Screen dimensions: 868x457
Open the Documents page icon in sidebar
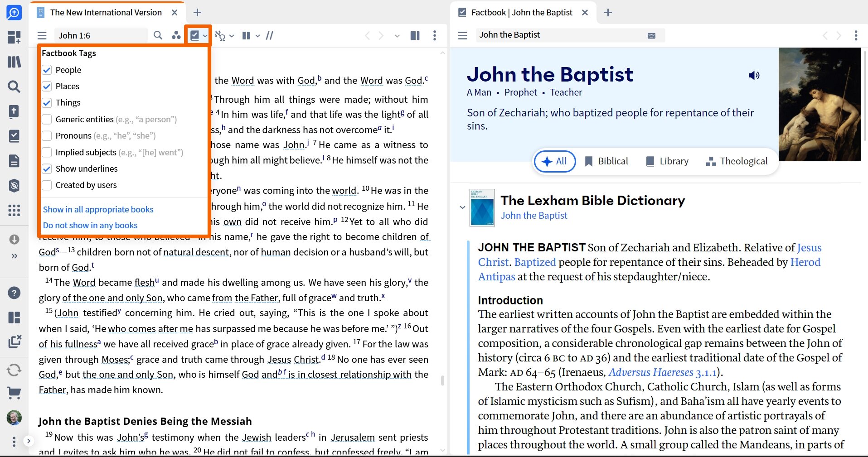(14, 161)
